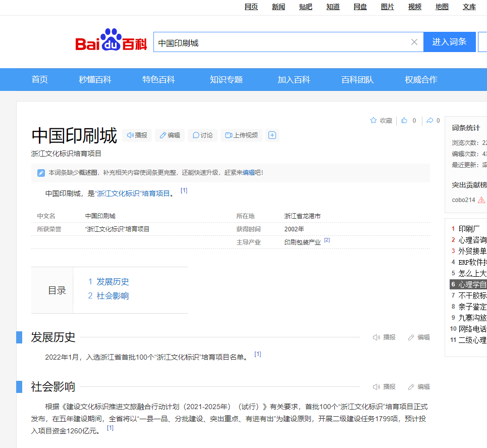Click the Baidu Baike logo
Screen dimensions: 487x448
111,40
